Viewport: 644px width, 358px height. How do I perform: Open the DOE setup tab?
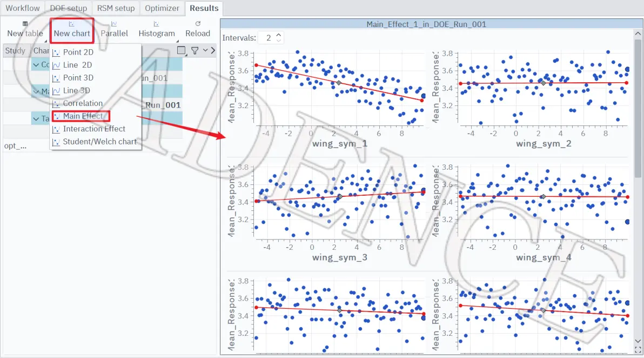[x=68, y=8]
